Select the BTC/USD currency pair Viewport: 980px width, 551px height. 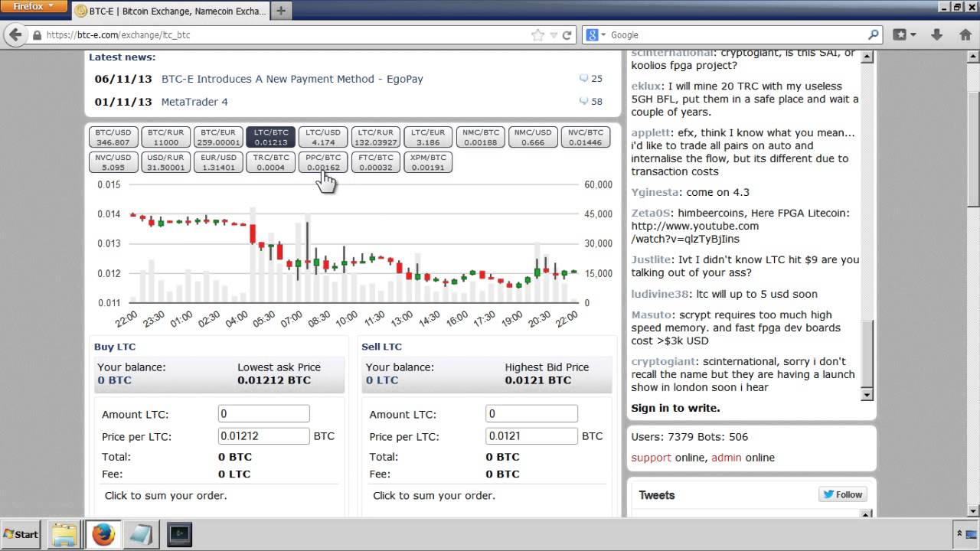(113, 137)
